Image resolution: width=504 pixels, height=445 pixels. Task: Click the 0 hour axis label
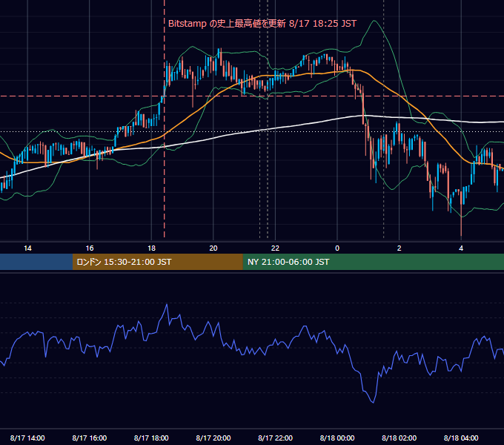pyautogui.click(x=337, y=248)
